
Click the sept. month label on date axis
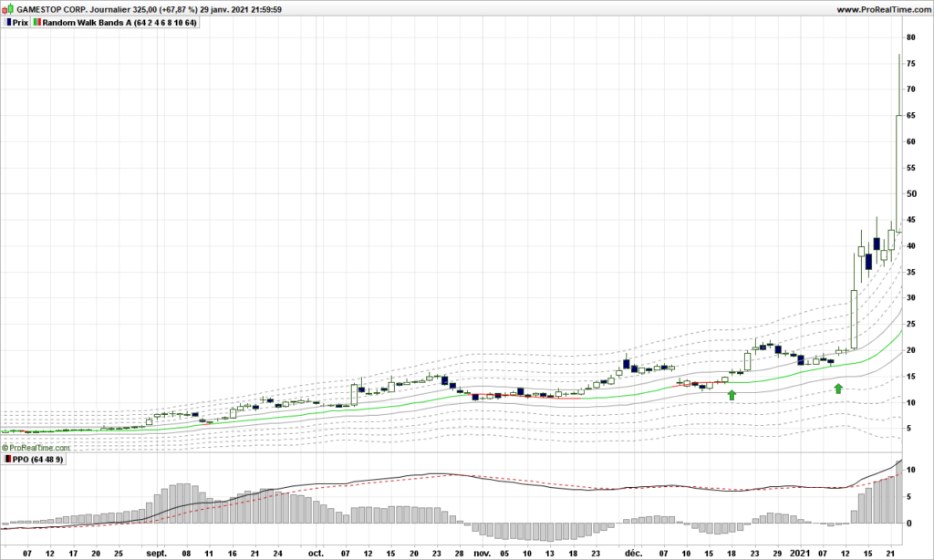(x=157, y=553)
